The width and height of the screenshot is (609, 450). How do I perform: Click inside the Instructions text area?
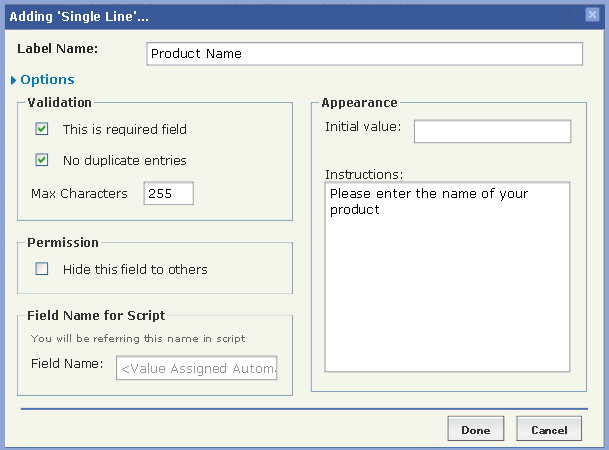pos(448,276)
